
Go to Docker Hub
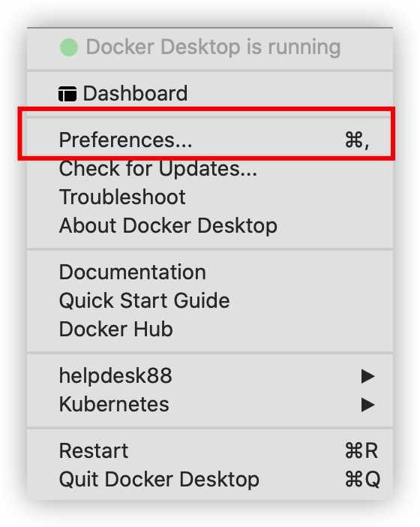(210, 329)
